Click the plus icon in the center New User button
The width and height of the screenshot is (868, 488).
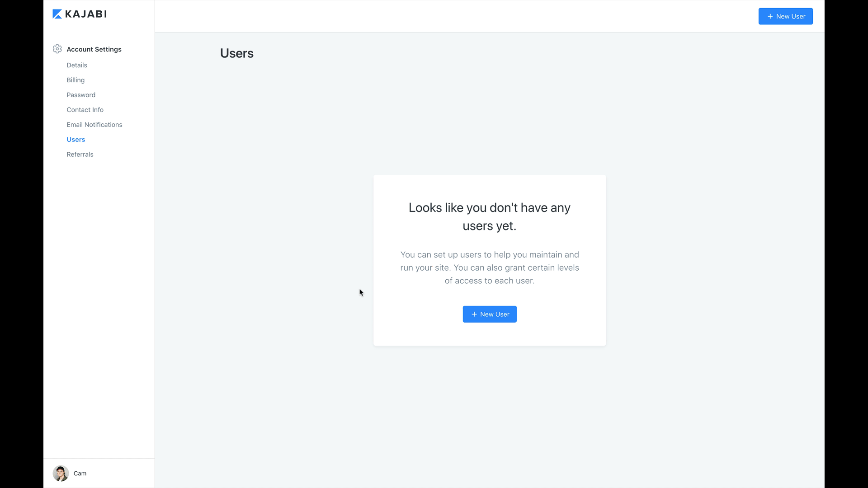(474, 314)
